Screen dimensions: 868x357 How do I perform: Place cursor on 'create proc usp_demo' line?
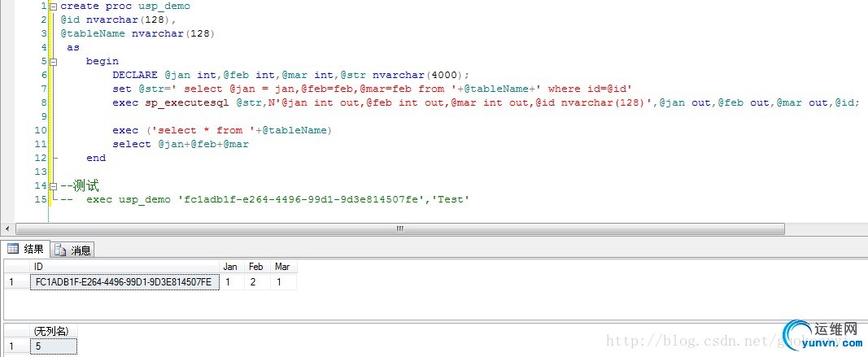pyautogui.click(x=125, y=6)
